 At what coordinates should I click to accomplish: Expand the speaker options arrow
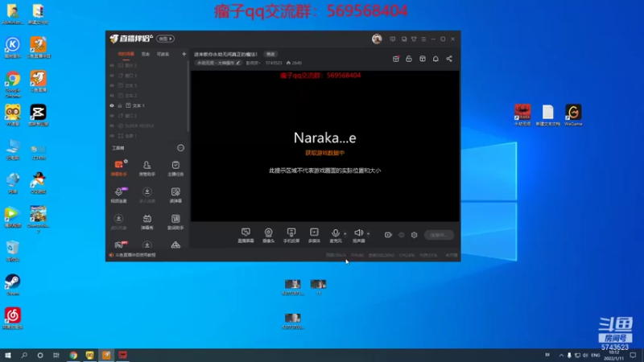tap(369, 233)
